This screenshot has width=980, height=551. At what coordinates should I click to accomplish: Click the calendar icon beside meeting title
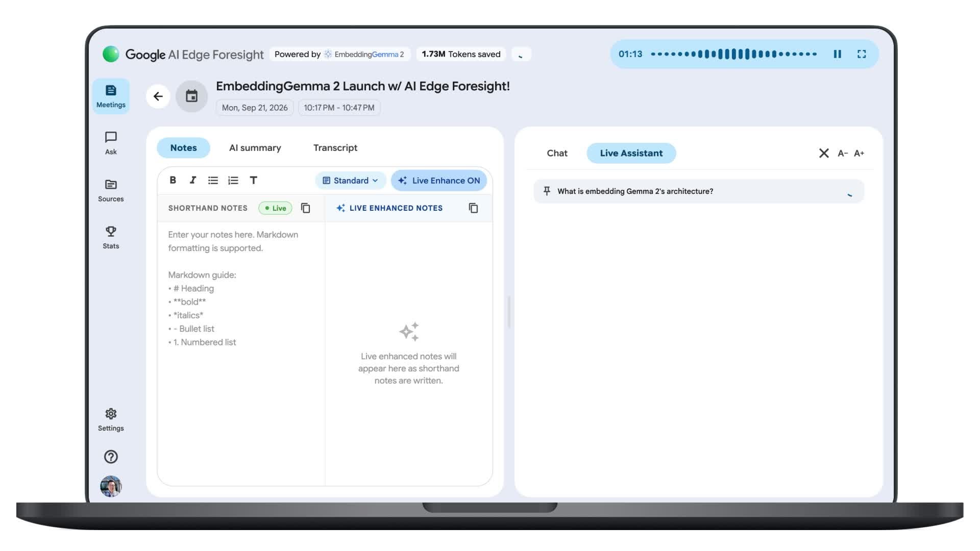(191, 96)
